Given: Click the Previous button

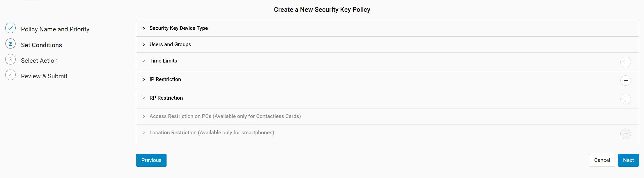Looking at the screenshot, I should tap(151, 160).
